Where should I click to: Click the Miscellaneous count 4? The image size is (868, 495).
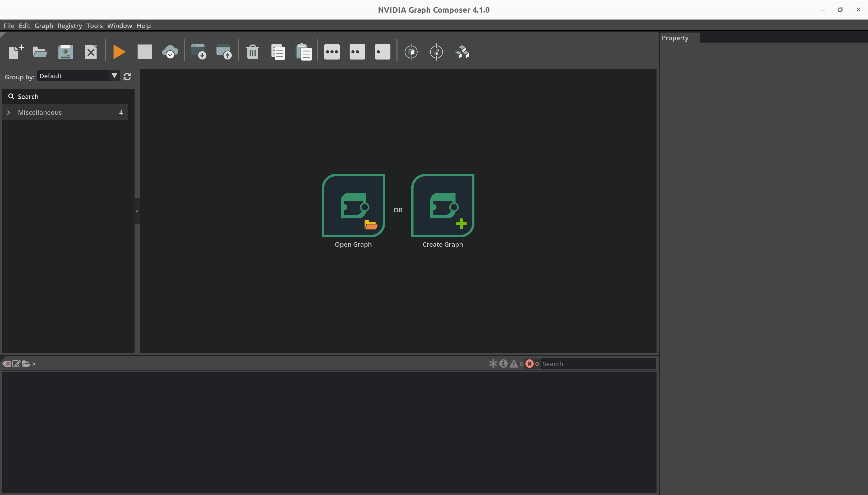121,113
